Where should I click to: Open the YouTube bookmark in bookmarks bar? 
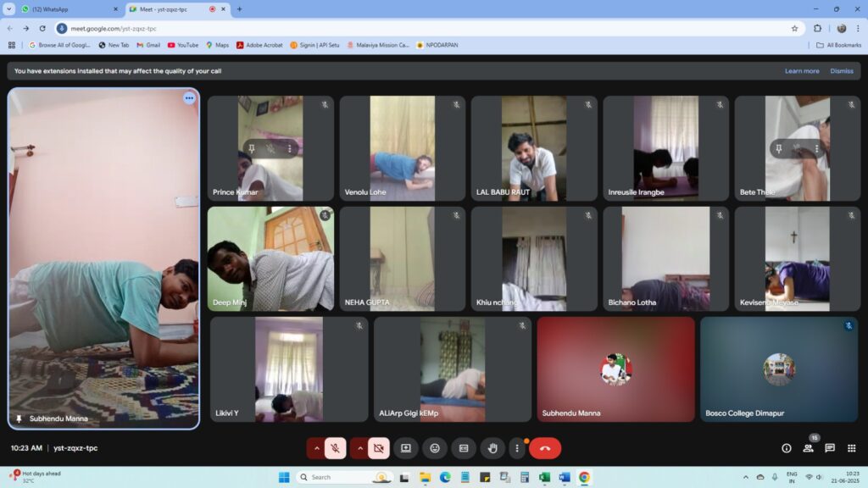[x=183, y=45]
